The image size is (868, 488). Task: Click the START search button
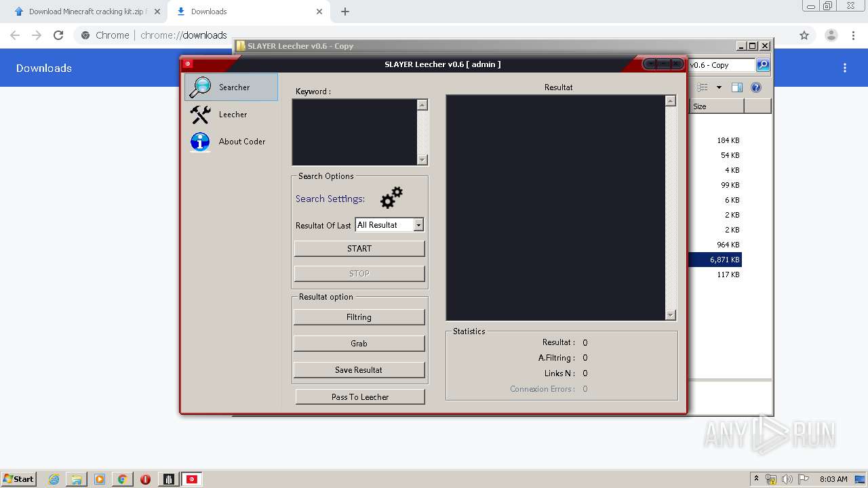359,249
